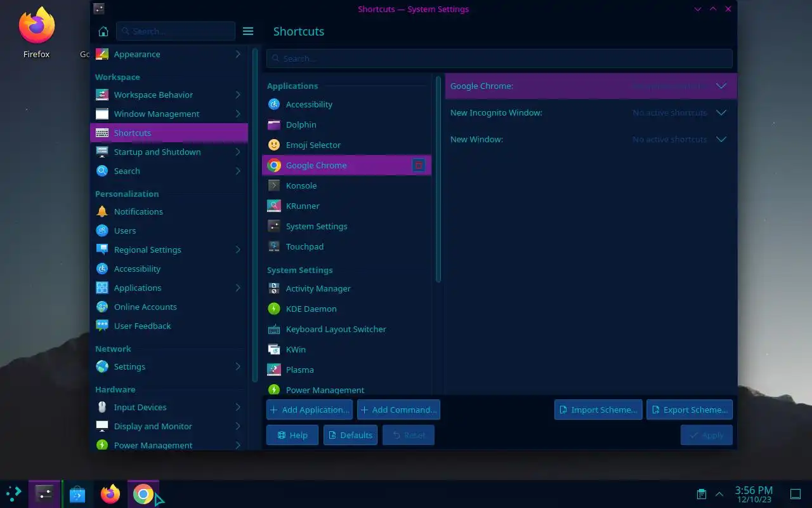Expand Appearance category chevron
This screenshot has height=508, width=812.
click(238, 54)
